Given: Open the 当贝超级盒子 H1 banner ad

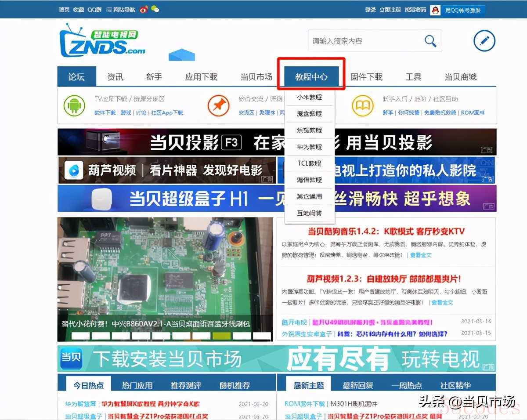Looking at the screenshot, I should pyautogui.click(x=277, y=199).
